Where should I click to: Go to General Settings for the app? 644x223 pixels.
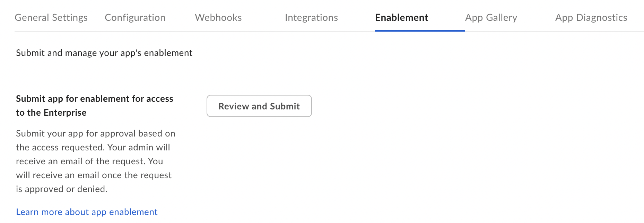pos(51,17)
